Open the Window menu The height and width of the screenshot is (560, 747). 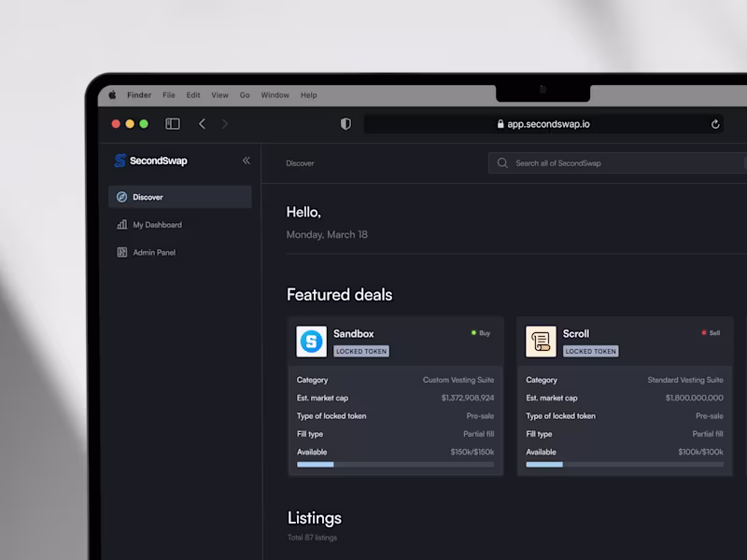tap(275, 95)
